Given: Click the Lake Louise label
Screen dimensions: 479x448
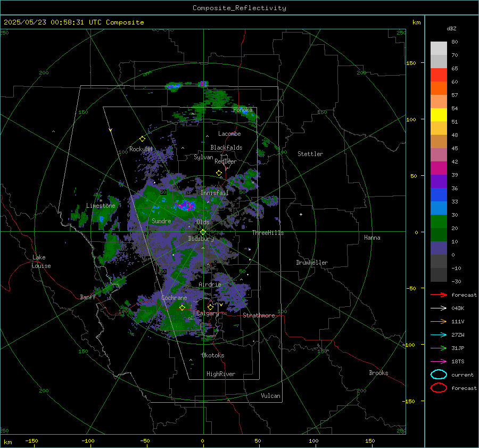Looking at the screenshot, I should tap(41, 262).
